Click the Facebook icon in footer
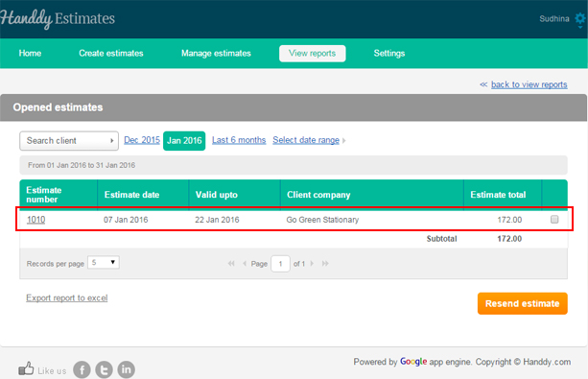The width and height of the screenshot is (588, 379). tap(82, 369)
